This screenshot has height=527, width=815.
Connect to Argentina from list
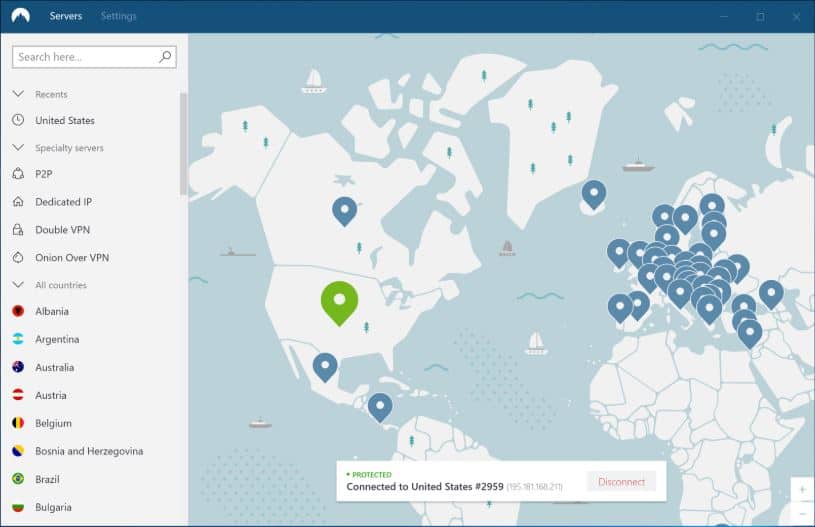coord(57,339)
